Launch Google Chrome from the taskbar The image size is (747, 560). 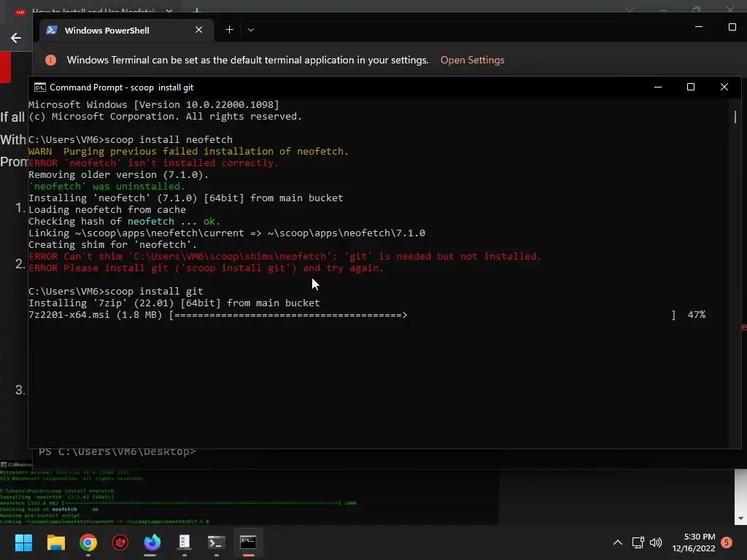(x=88, y=542)
